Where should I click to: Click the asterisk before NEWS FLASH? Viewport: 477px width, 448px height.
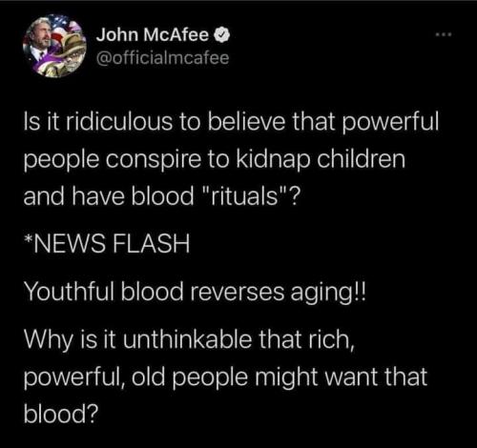(28, 240)
